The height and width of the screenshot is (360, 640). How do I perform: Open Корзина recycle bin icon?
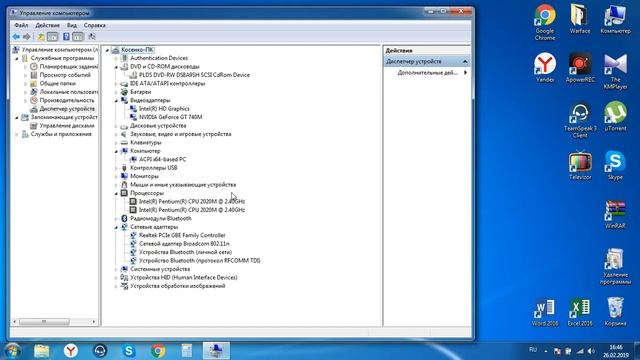615,312
